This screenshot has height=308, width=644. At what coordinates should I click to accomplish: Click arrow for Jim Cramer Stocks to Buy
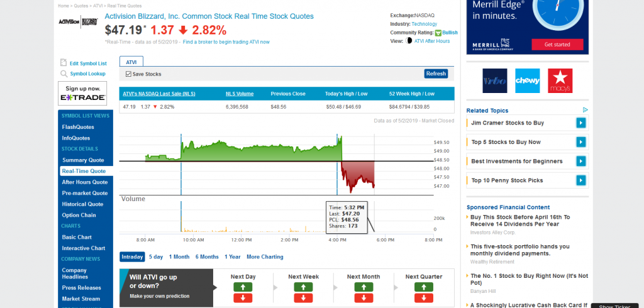pos(580,123)
